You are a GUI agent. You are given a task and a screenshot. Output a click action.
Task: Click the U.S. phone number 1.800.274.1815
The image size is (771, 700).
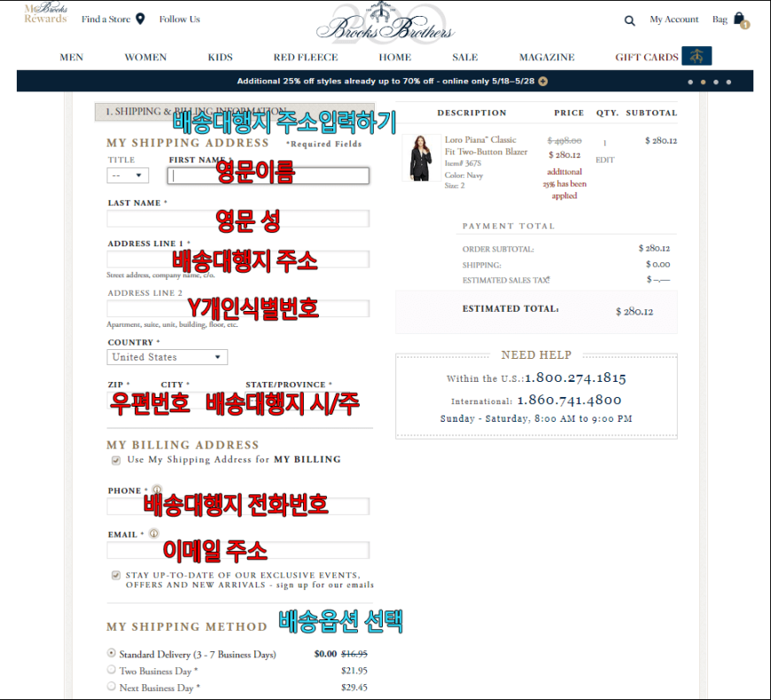click(x=575, y=377)
